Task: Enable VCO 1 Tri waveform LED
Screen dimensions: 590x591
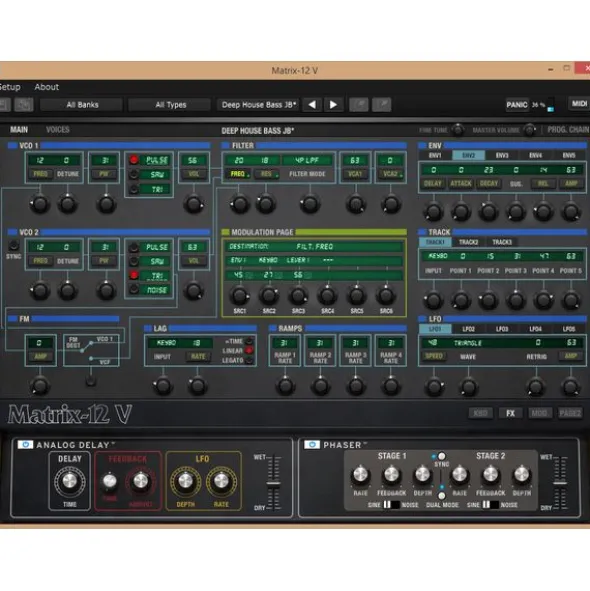Action: pyautogui.click(x=134, y=189)
